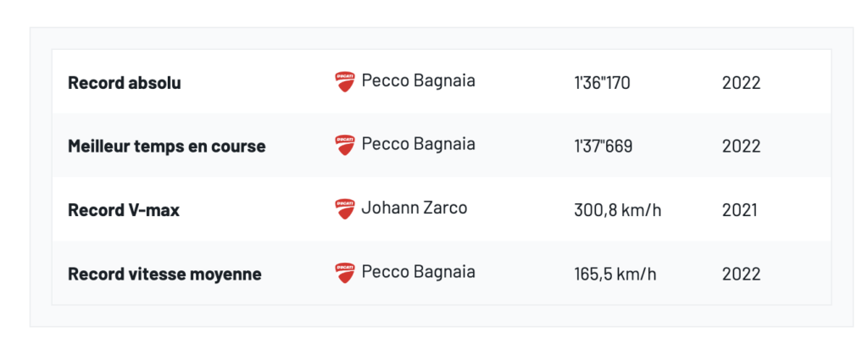The width and height of the screenshot is (868, 344).
Task: Open Pecco Bagnaia in Meilleur temps en course row
Action: pyautogui.click(x=418, y=145)
